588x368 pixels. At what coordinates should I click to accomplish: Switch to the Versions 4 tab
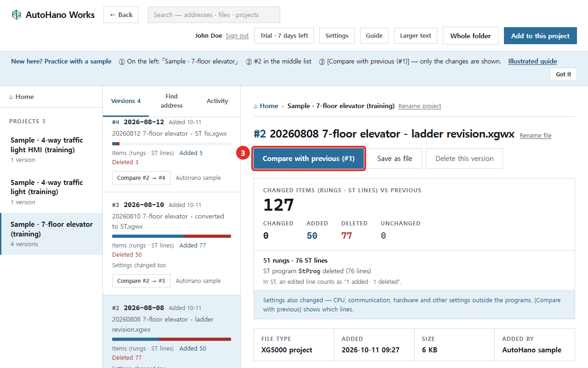(126, 101)
